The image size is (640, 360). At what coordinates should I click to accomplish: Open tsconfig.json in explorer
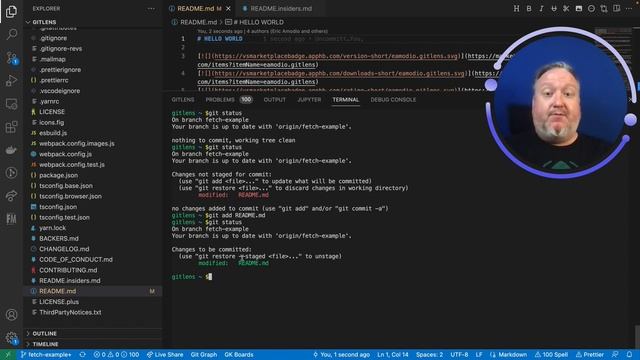58,207
